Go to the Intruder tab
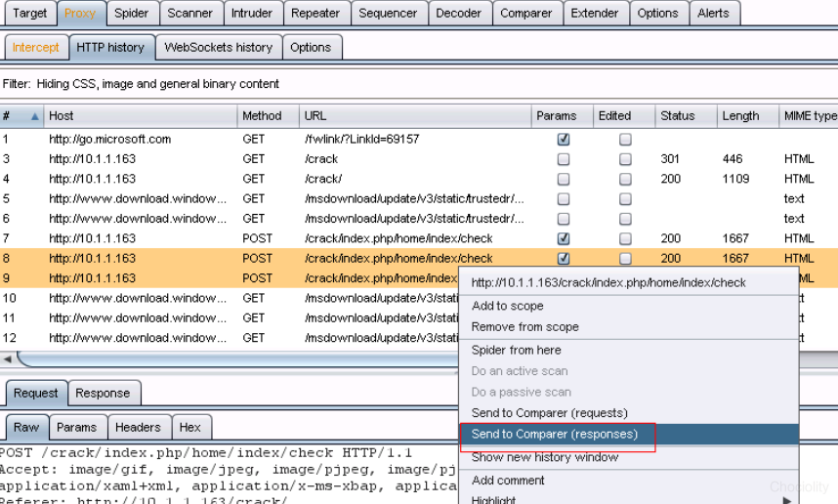Image resolution: width=838 pixels, height=504 pixels. (x=252, y=13)
